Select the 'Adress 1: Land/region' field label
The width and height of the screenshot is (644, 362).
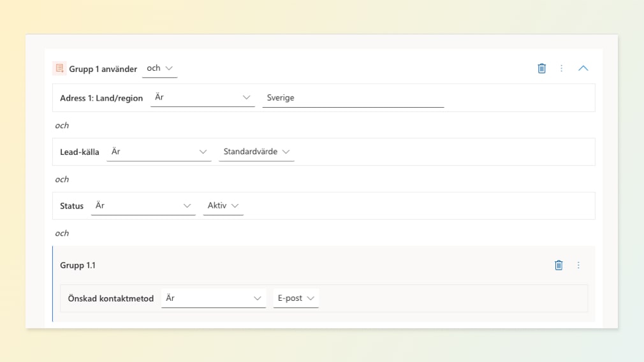[101, 98]
